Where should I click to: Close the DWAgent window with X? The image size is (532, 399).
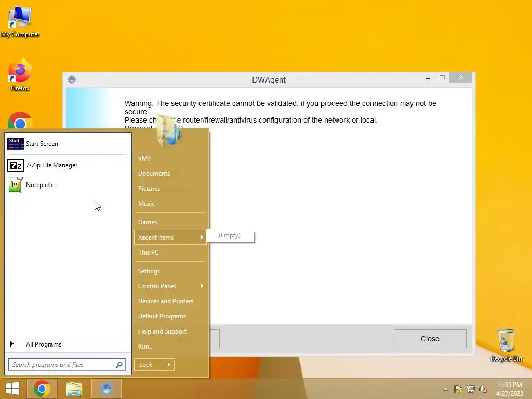click(460, 78)
